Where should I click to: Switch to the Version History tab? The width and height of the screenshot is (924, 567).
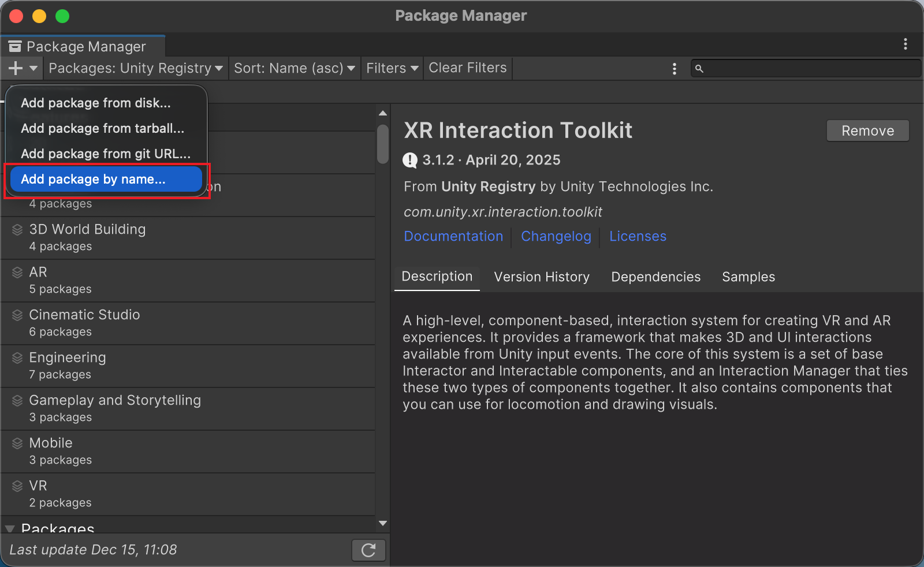click(x=542, y=277)
